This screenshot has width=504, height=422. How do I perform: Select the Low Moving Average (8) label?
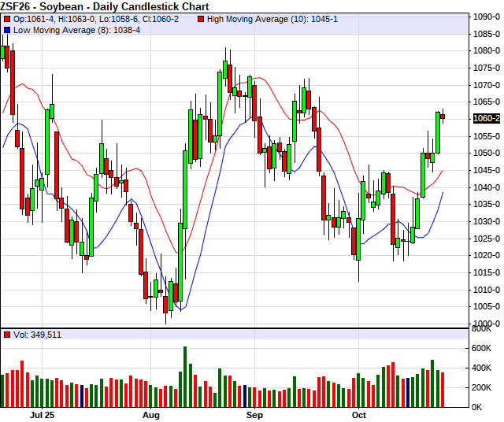point(76,29)
